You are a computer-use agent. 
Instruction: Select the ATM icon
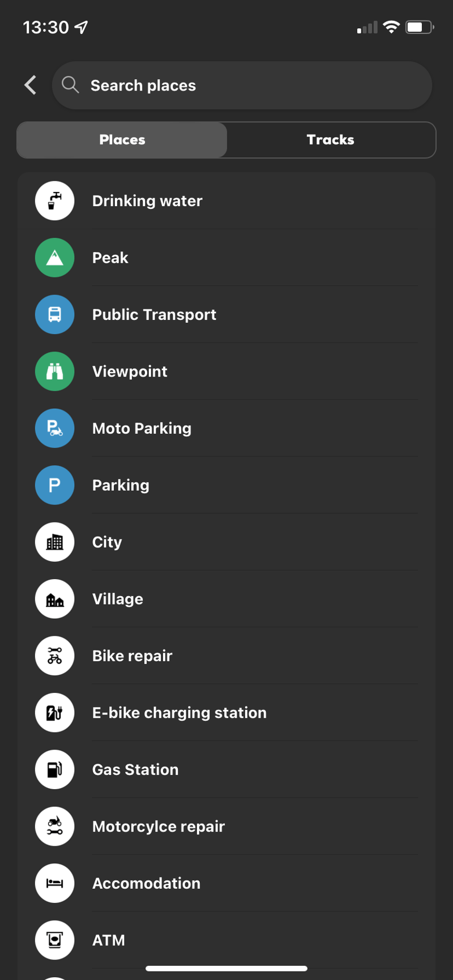[54, 940]
